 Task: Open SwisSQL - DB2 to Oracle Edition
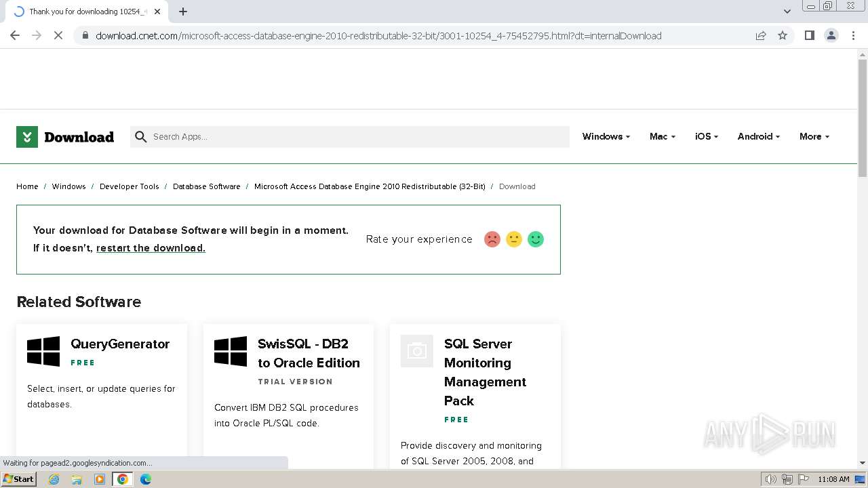(309, 353)
